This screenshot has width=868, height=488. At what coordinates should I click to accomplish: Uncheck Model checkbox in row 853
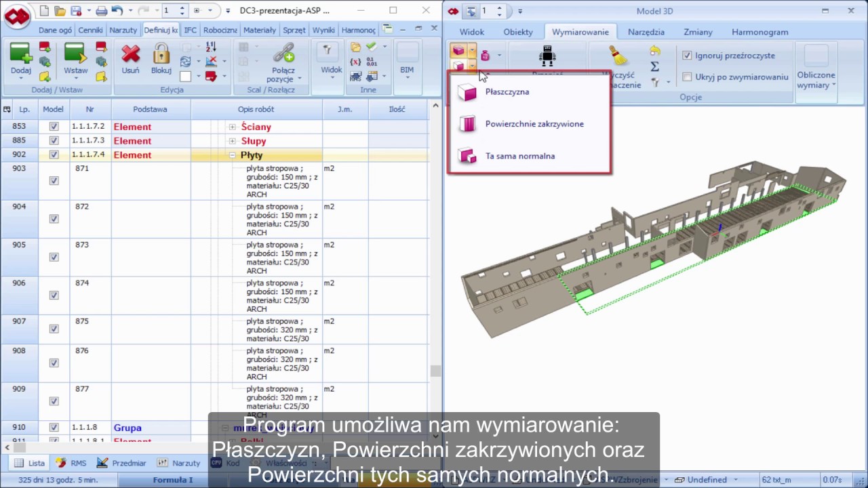pyautogui.click(x=54, y=127)
